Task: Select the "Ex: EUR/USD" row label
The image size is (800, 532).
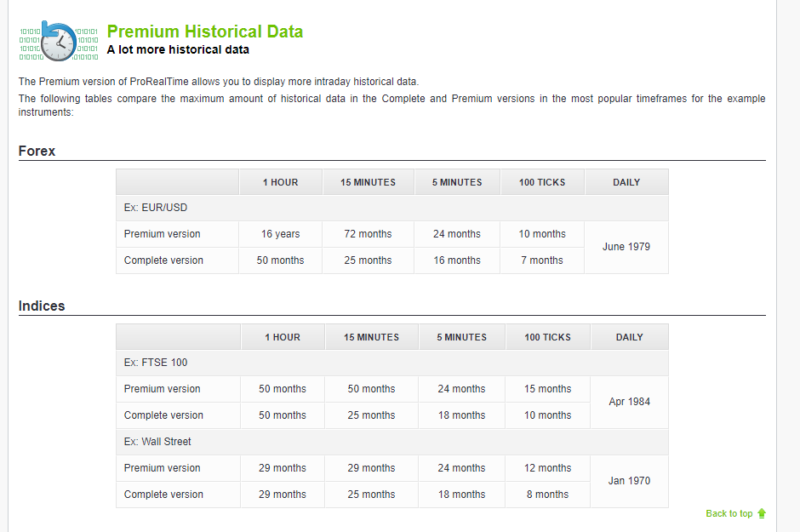Action: tap(156, 208)
